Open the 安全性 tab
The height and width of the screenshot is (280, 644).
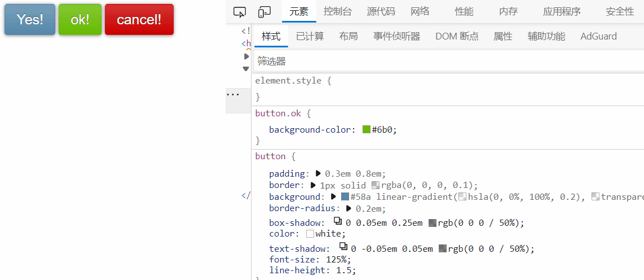point(620,11)
